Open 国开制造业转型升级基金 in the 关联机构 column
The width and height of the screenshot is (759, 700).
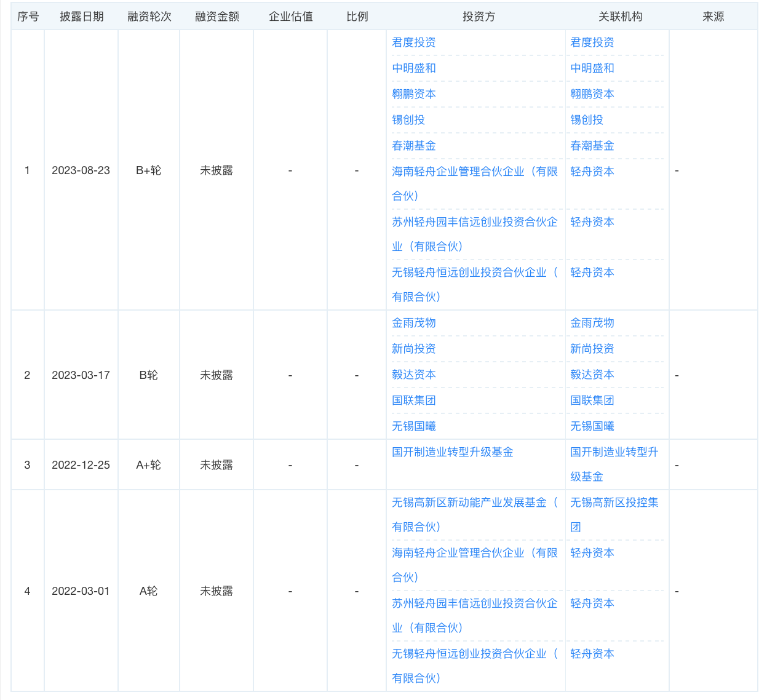click(614, 464)
